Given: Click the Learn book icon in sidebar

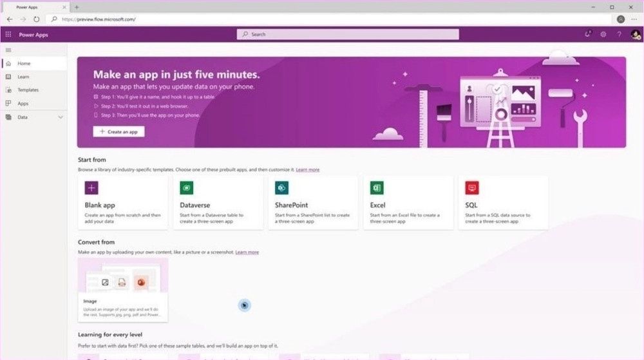Looking at the screenshot, I should point(8,77).
